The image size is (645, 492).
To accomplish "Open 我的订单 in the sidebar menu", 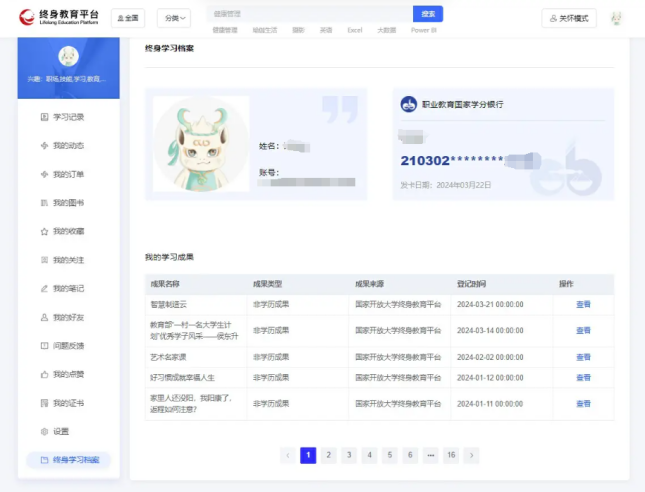I will (68, 174).
